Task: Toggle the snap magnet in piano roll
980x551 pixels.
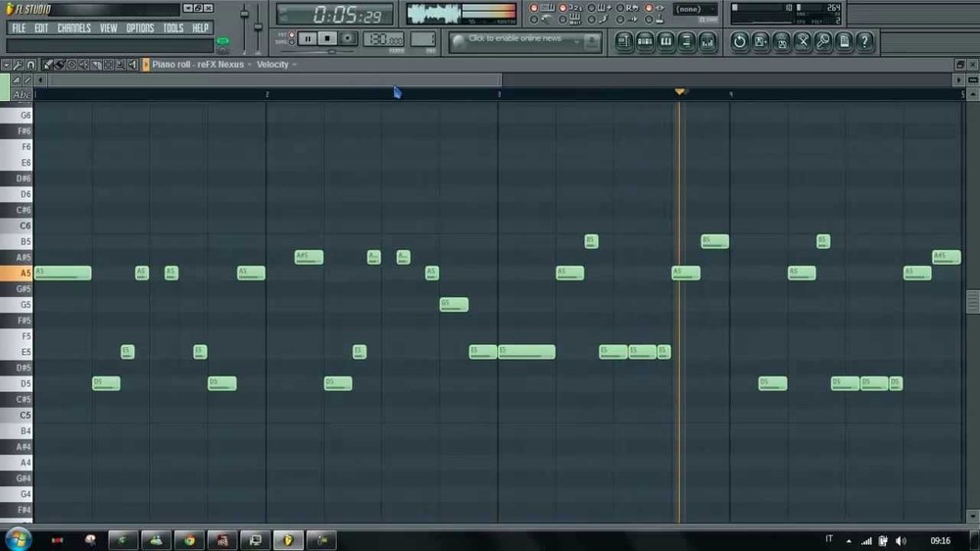Action: point(30,65)
